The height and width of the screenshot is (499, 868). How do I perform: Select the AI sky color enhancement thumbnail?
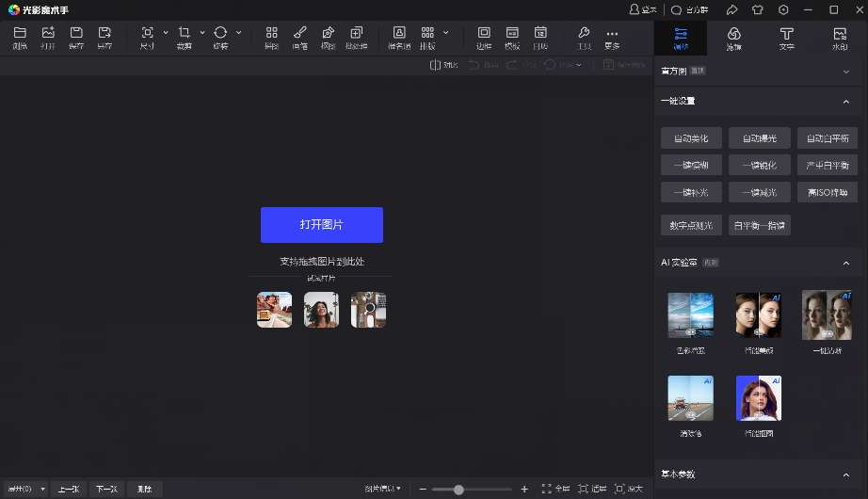690,315
